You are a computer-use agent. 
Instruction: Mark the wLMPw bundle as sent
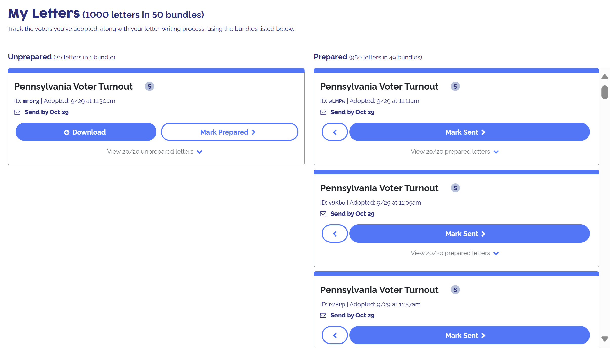click(469, 132)
